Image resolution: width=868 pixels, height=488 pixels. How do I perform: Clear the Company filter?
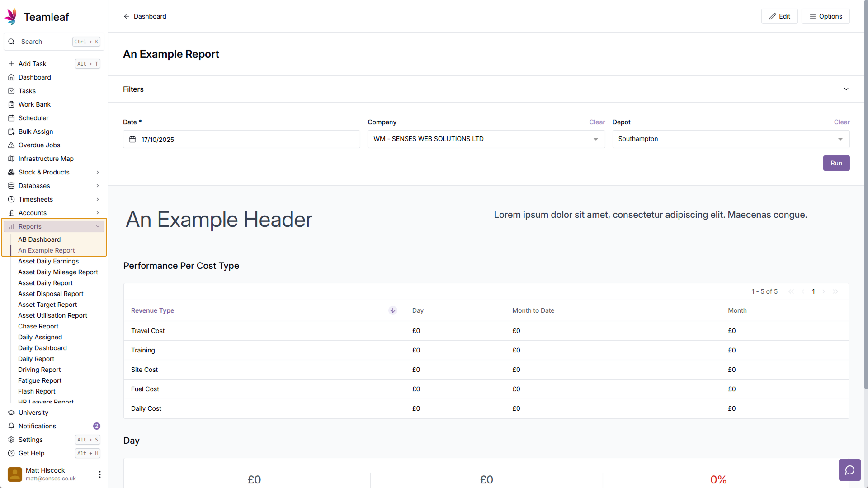tap(597, 122)
